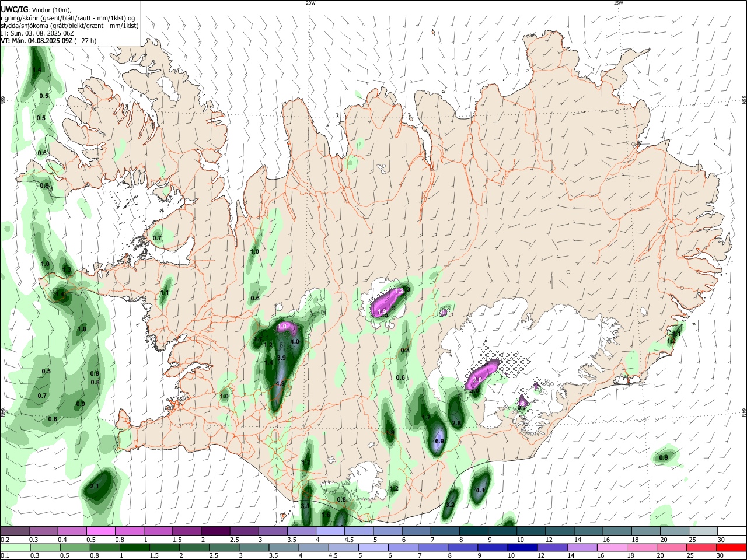Click the darkest purple 2–2.5 snow swatch

click(x=215, y=531)
